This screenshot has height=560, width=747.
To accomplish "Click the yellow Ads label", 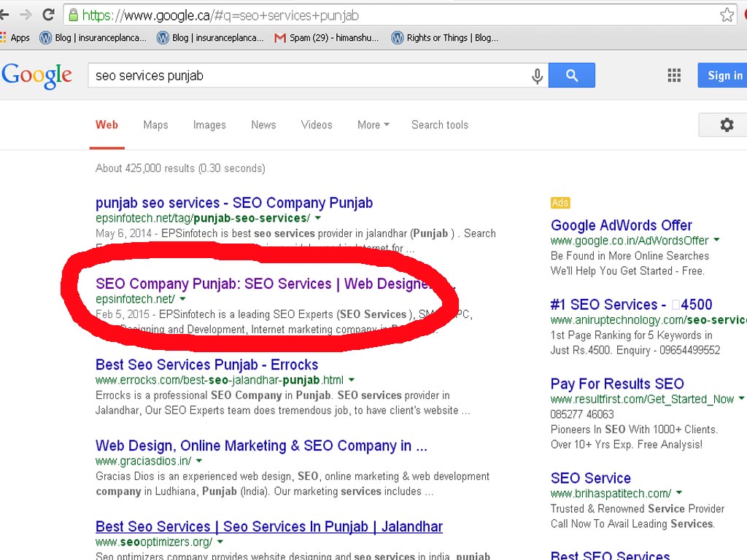I will 560,203.
